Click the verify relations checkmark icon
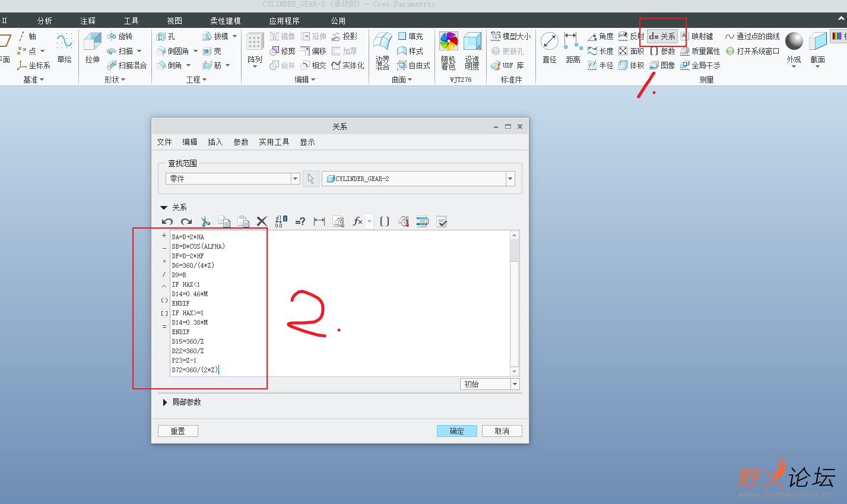This screenshot has width=847, height=504. pos(442,221)
